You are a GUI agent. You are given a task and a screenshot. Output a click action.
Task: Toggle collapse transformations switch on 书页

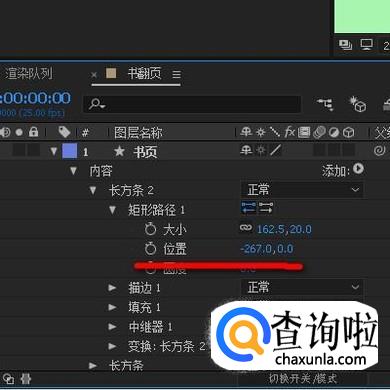click(x=261, y=151)
